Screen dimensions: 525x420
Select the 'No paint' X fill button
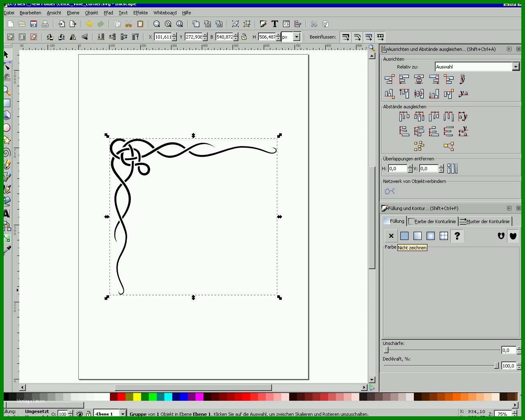(x=391, y=236)
